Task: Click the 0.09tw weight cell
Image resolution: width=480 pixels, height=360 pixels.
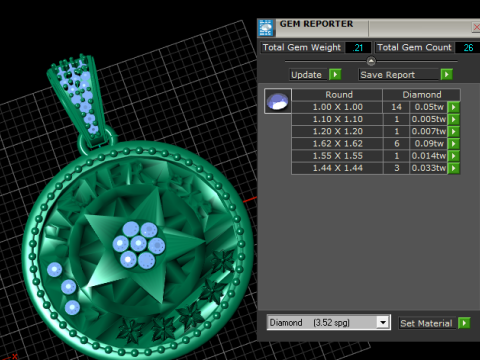Action: coord(428,144)
